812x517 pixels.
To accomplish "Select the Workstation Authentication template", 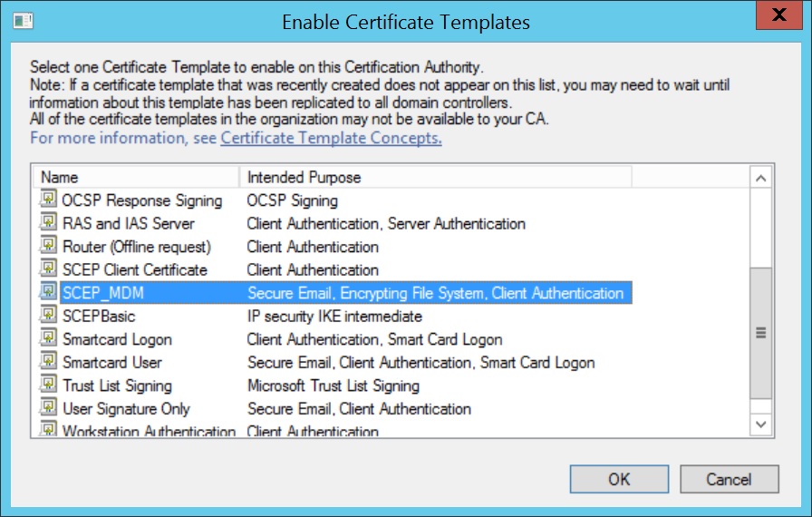I will tap(149, 431).
